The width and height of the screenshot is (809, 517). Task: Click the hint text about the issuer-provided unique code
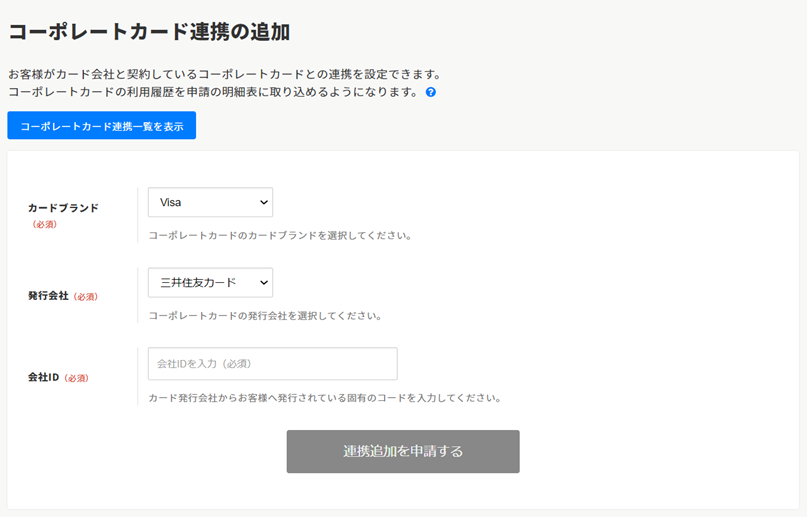pyautogui.click(x=324, y=398)
